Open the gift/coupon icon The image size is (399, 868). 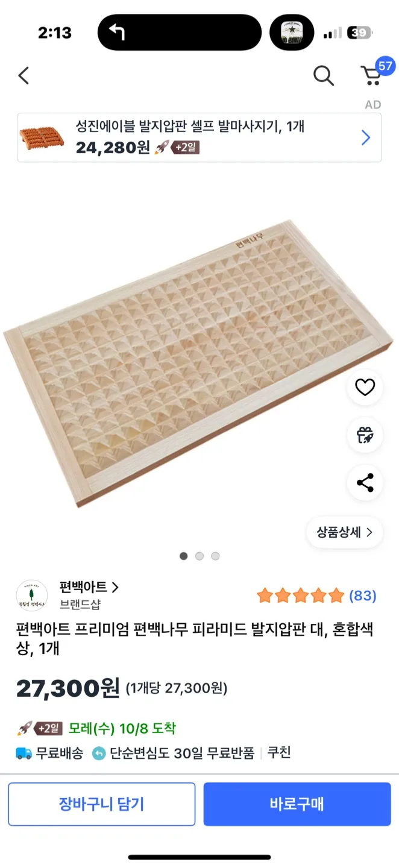pos(365,435)
